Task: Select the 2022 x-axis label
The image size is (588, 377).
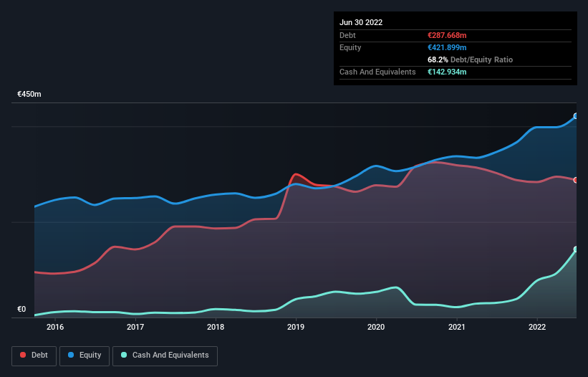Action: point(537,327)
